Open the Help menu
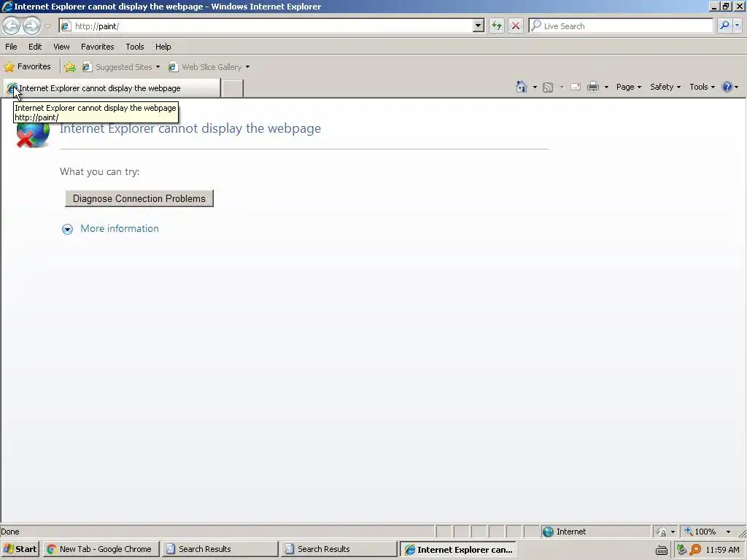This screenshot has width=747, height=560. pyautogui.click(x=163, y=47)
